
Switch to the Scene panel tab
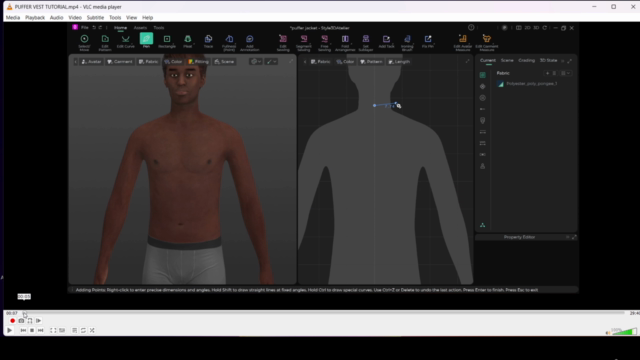coord(507,60)
